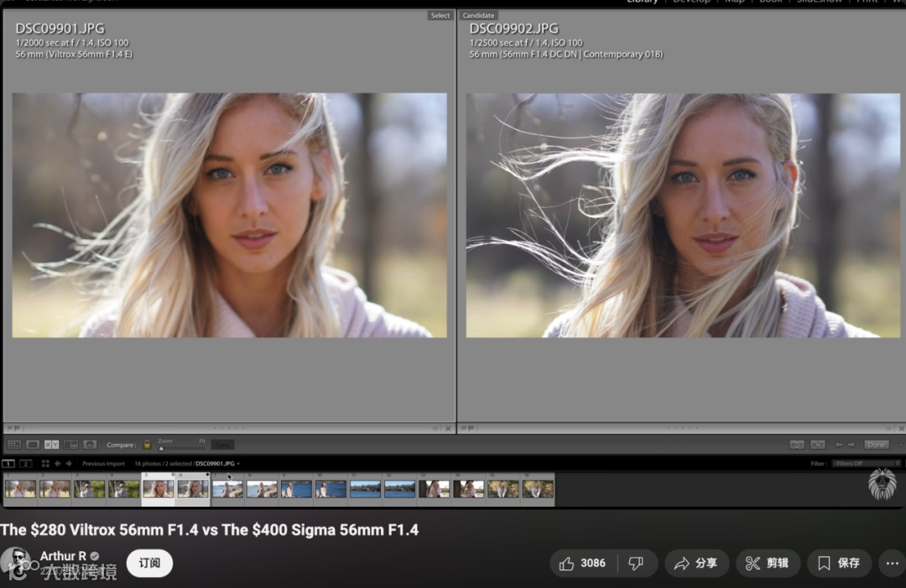The height and width of the screenshot is (588, 906).
Task: Click the Make Select icon
Action: (x=818, y=445)
